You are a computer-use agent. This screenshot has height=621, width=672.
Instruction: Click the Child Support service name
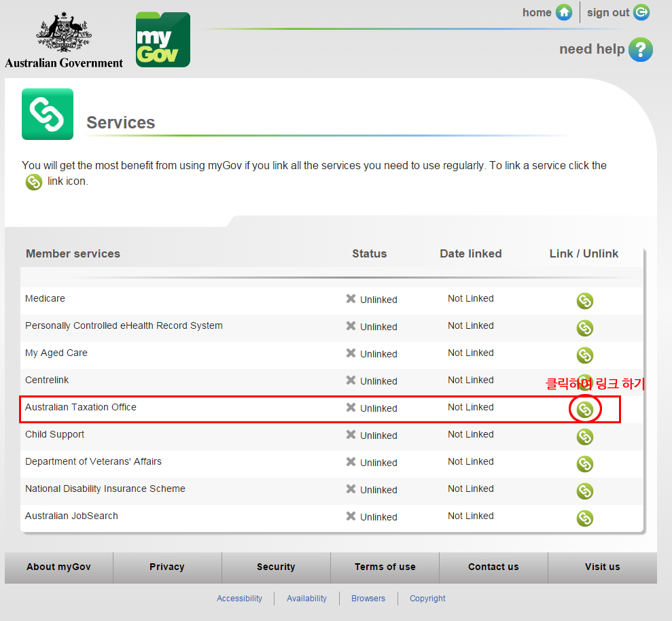point(54,434)
